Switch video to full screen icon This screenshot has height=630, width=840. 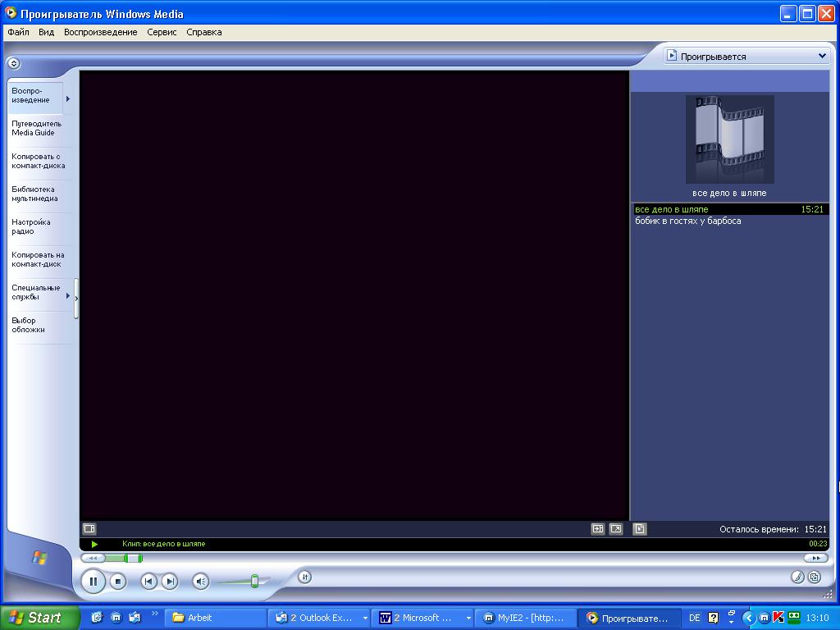coord(616,529)
